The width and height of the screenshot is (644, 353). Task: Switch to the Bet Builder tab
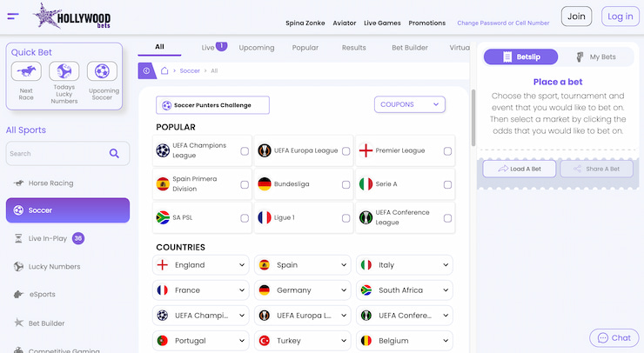[x=410, y=48]
